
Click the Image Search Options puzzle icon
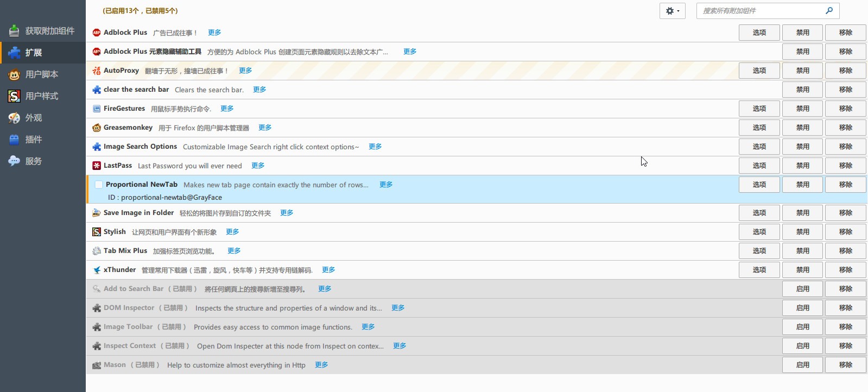97,147
